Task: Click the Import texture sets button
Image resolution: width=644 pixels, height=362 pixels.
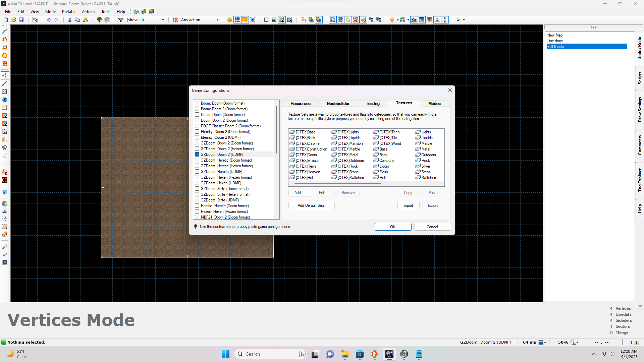Action: coord(408,205)
